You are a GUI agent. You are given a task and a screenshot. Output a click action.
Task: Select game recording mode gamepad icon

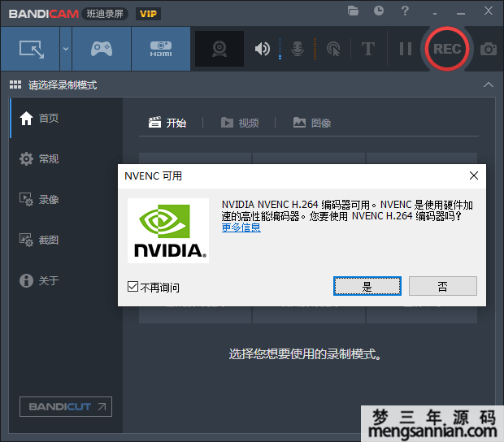pos(102,49)
